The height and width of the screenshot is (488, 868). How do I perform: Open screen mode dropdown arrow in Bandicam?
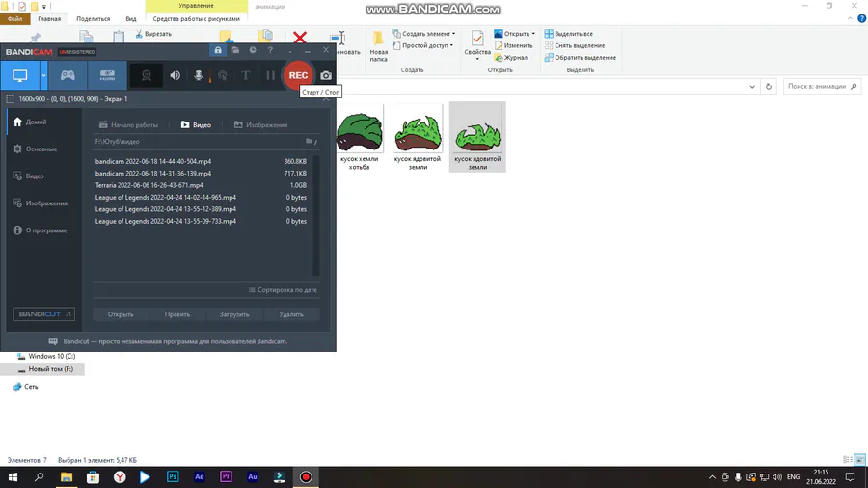43,75
